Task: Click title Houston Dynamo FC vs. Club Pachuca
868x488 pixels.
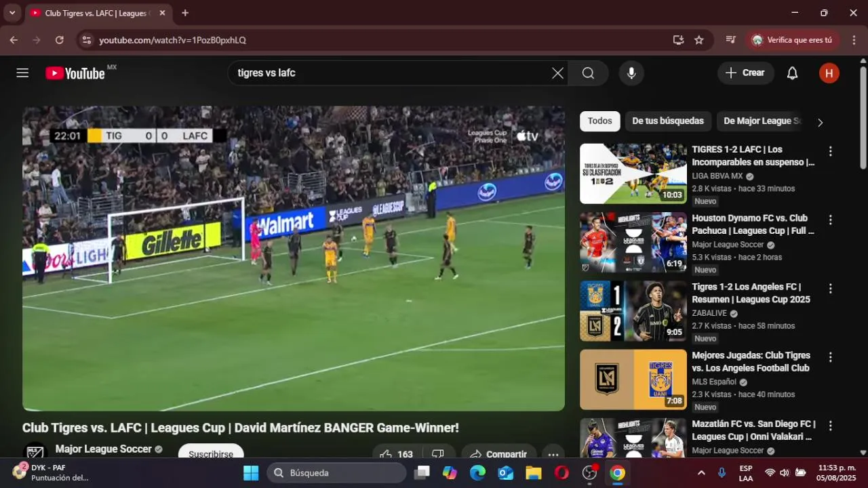Action: pos(753,224)
